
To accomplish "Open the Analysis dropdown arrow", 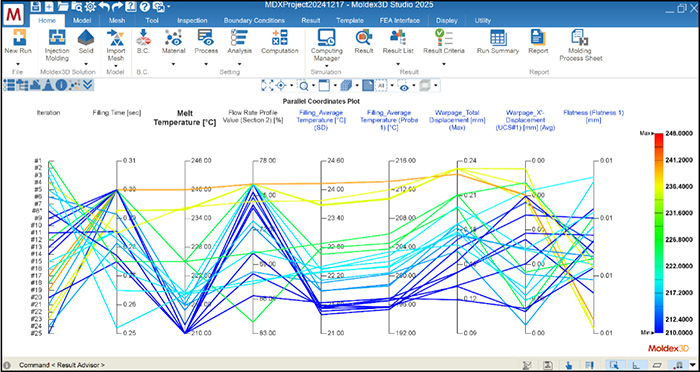I will [239, 64].
